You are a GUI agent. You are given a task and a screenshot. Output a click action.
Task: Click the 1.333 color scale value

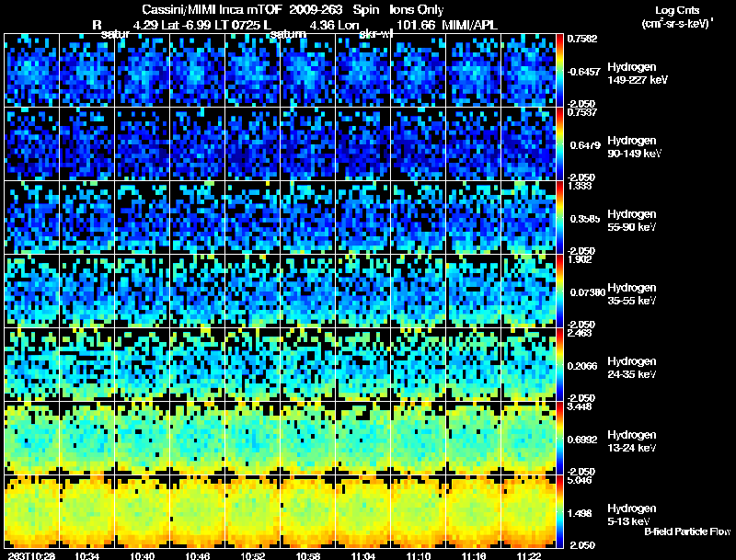coord(580,186)
